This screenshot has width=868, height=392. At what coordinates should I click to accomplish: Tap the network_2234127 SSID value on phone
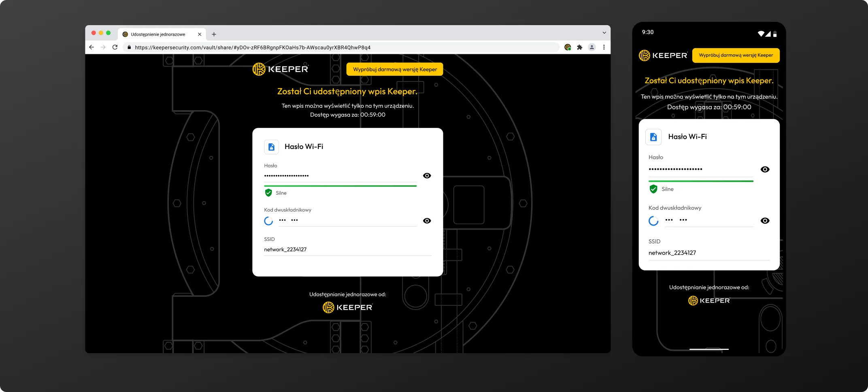[672, 253]
